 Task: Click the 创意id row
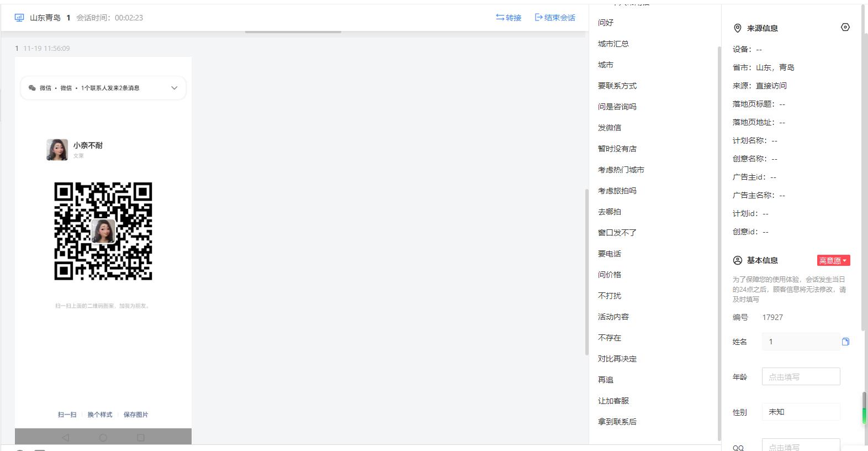point(750,232)
